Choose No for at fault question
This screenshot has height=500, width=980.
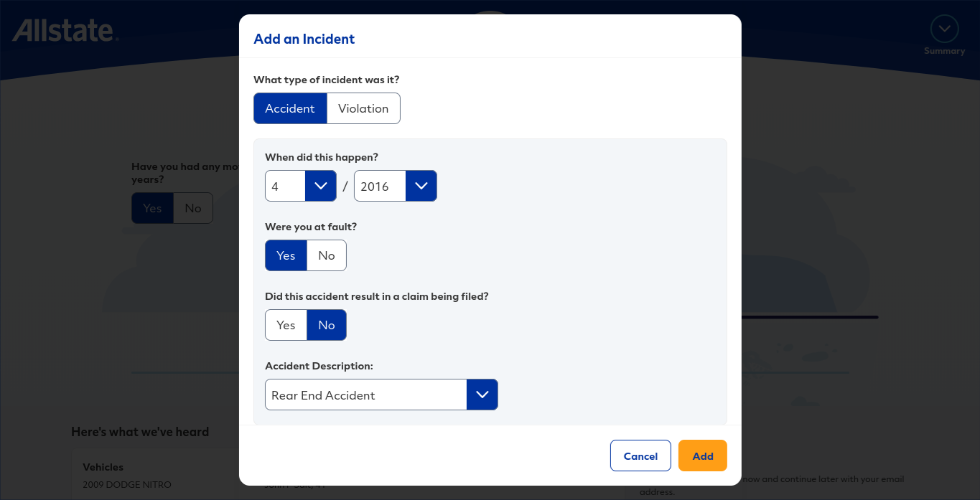click(327, 255)
